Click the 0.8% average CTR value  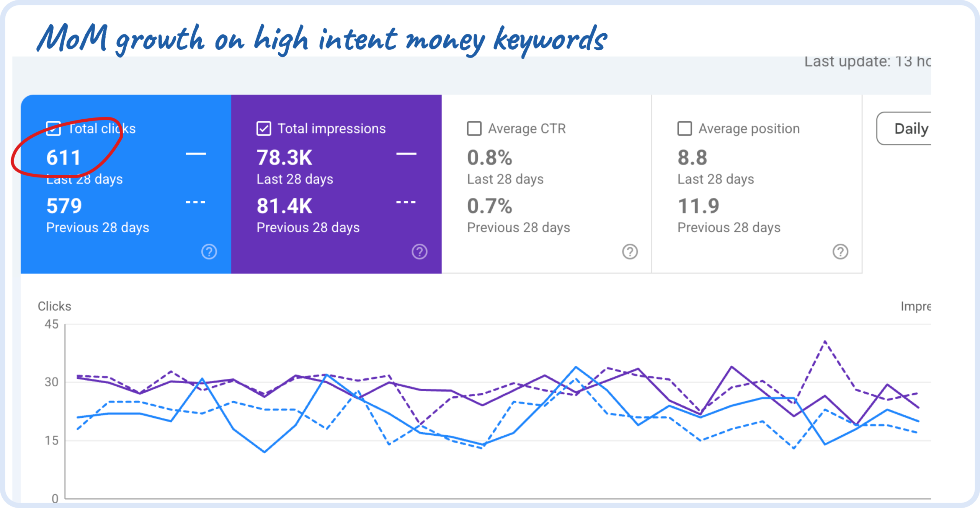click(x=490, y=158)
